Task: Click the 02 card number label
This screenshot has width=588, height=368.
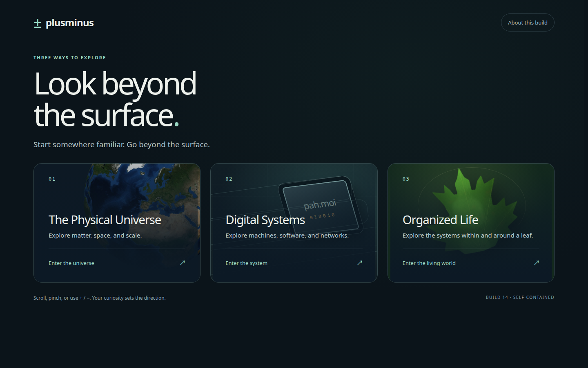Action: coord(229,179)
